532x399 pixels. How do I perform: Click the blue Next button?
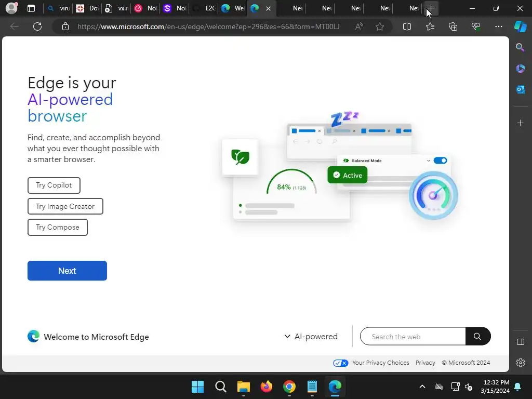click(x=67, y=271)
